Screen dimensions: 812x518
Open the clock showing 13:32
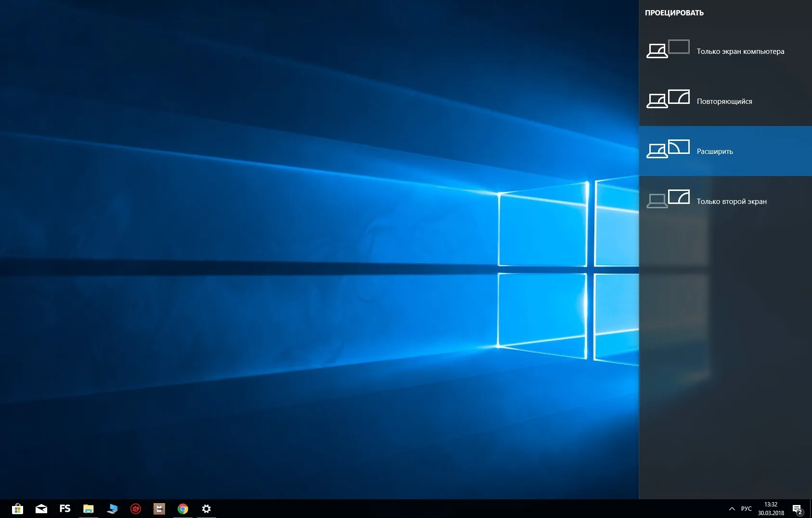771,508
